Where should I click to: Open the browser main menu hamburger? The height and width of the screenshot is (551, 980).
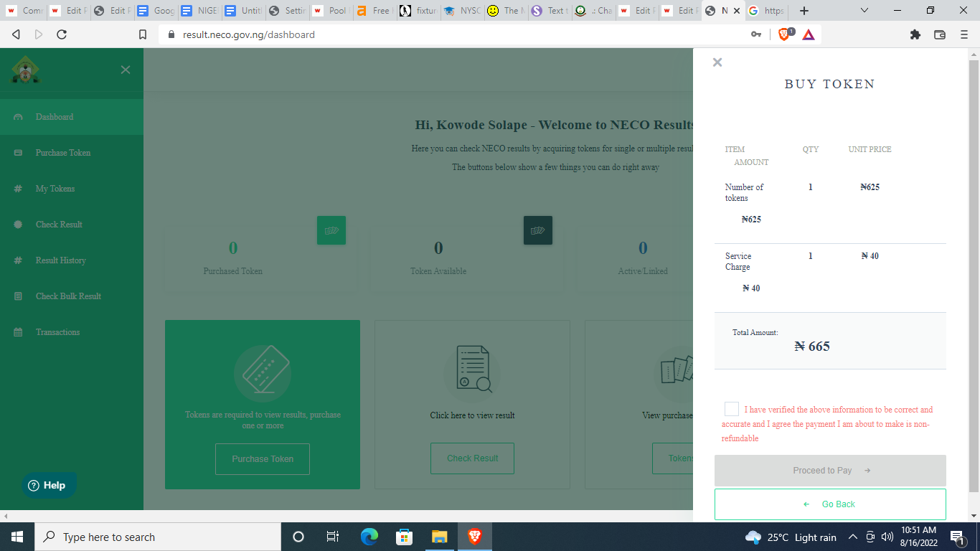[x=964, y=34]
